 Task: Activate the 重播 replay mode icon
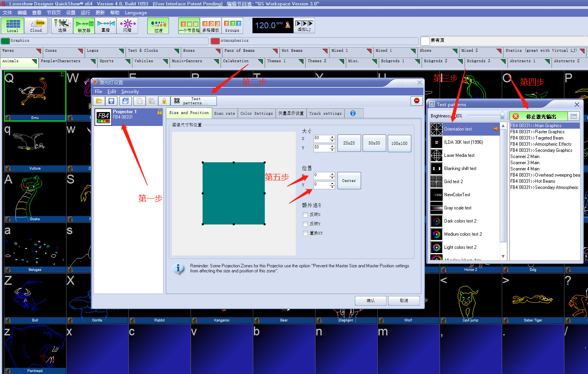pyautogui.click(x=106, y=25)
